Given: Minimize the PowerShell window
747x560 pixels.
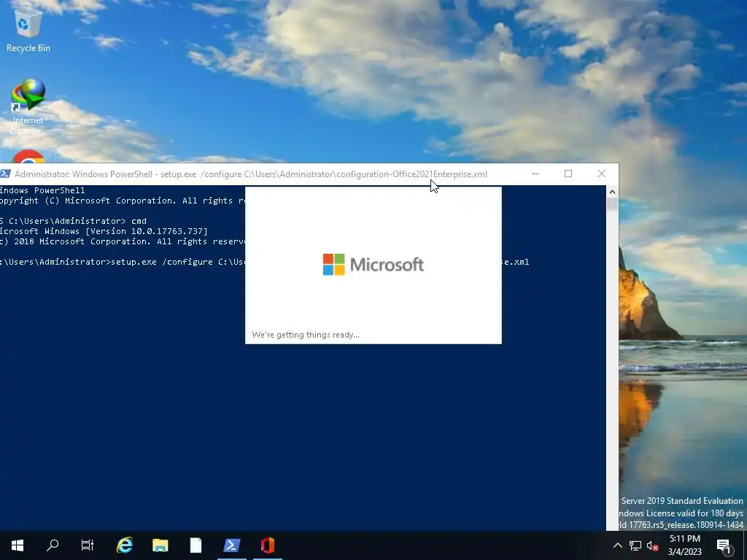Looking at the screenshot, I should (x=535, y=174).
